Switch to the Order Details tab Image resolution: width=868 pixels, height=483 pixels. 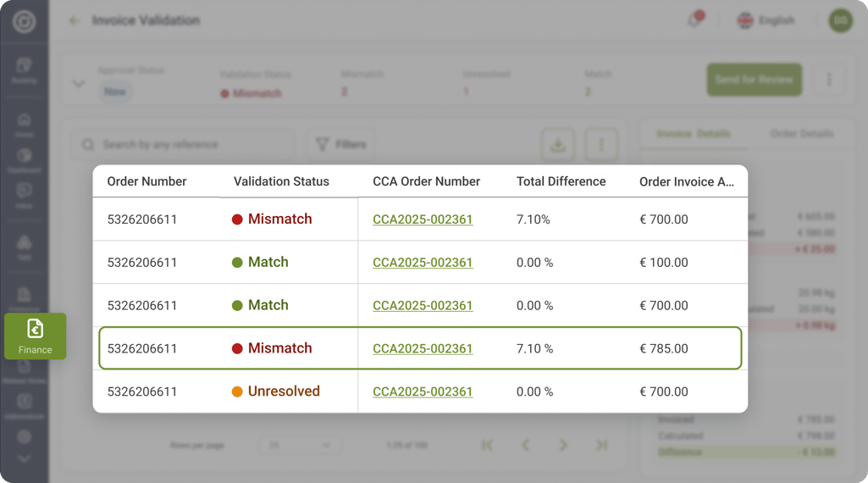(x=801, y=134)
